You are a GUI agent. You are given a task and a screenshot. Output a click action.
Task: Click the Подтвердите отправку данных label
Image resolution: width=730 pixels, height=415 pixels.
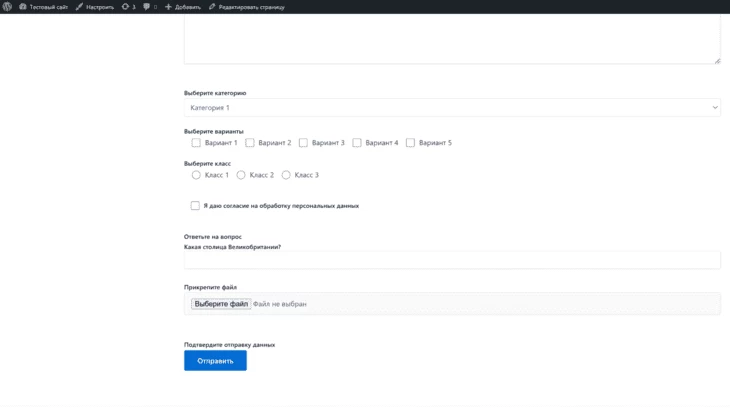tap(230, 345)
